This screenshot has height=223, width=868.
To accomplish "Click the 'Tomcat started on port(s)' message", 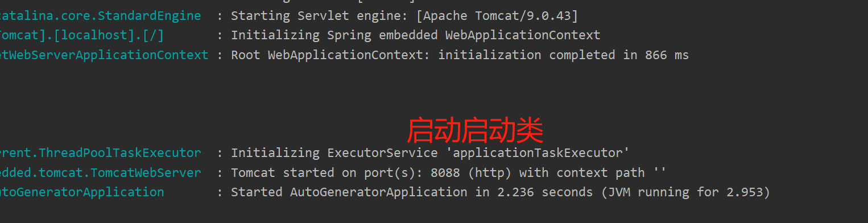I will click(448, 172).
